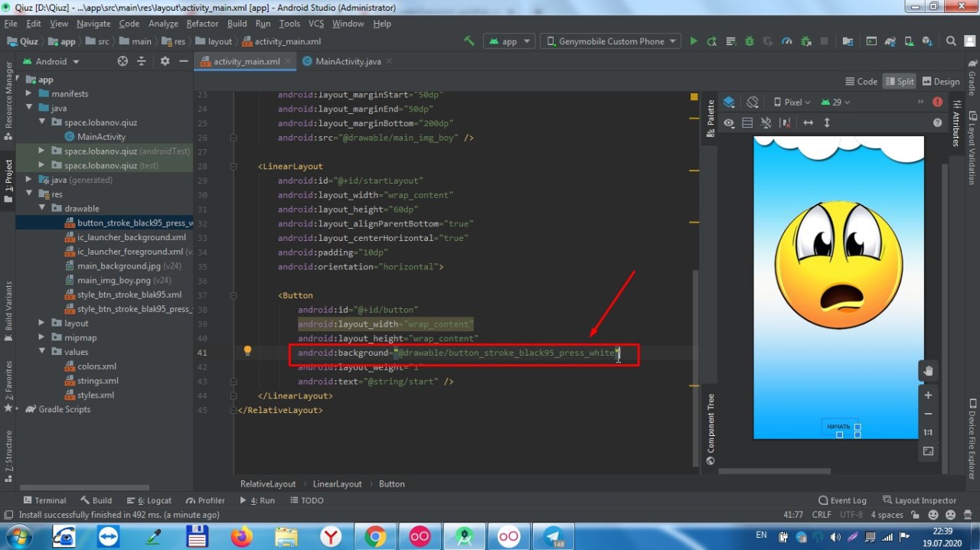Open the API 29 version dropdown
This screenshot has height=550, width=980.
(835, 102)
